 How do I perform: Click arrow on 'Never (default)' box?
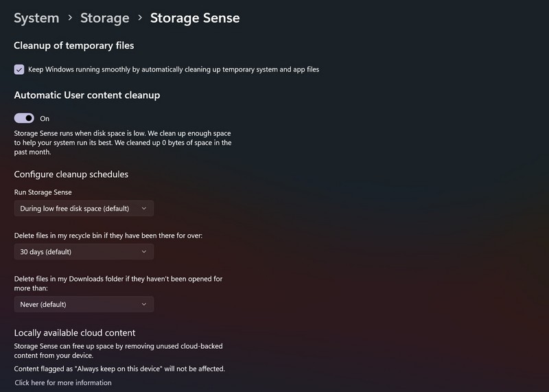click(x=143, y=304)
